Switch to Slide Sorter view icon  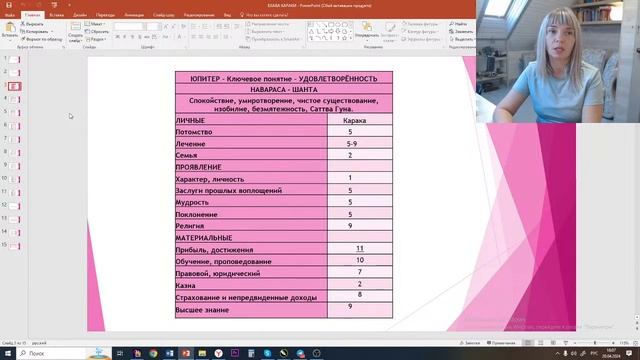click(540, 343)
